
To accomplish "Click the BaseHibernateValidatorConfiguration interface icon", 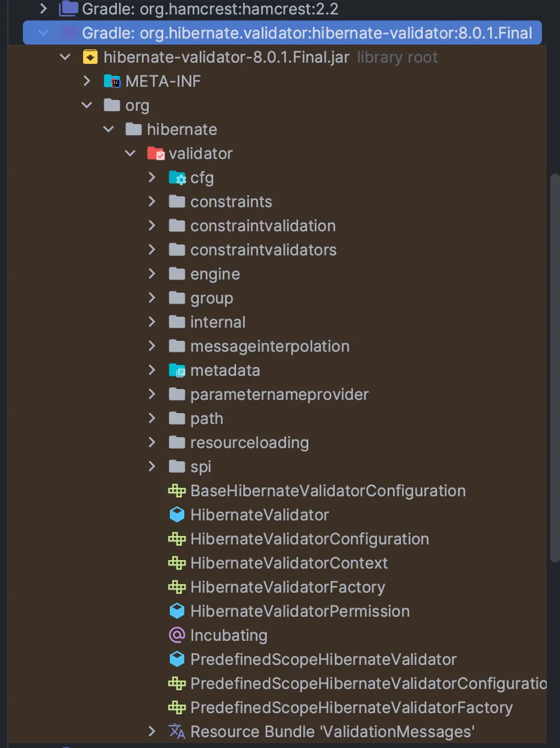I will click(x=176, y=491).
